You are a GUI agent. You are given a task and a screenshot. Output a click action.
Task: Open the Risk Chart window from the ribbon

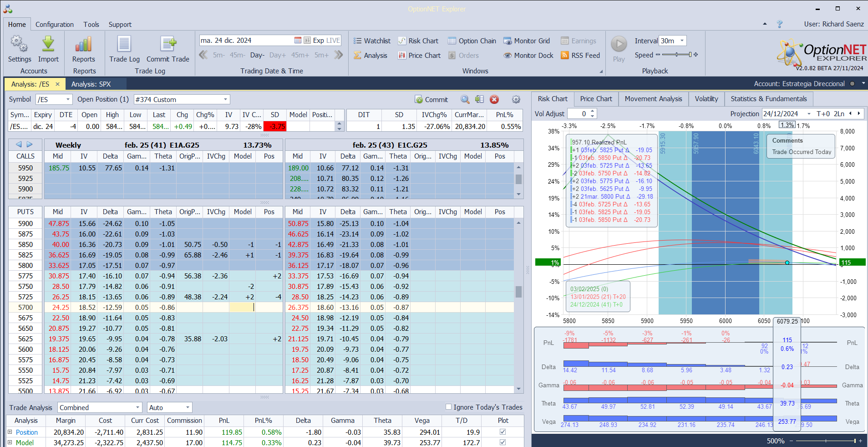pyautogui.click(x=418, y=41)
